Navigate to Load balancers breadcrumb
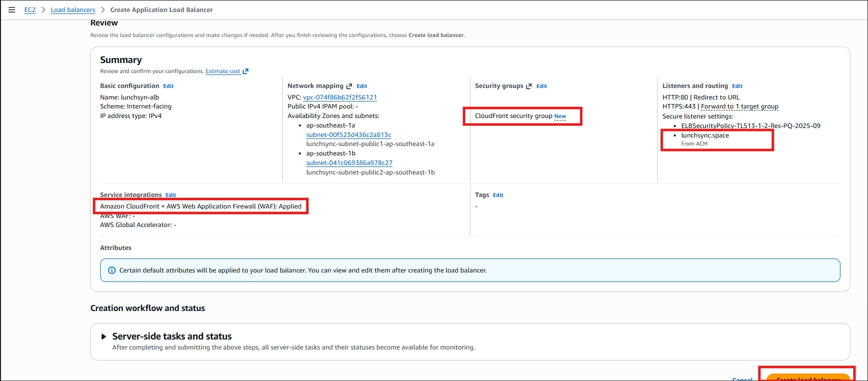Image resolution: width=868 pixels, height=381 pixels. pyautogui.click(x=73, y=10)
